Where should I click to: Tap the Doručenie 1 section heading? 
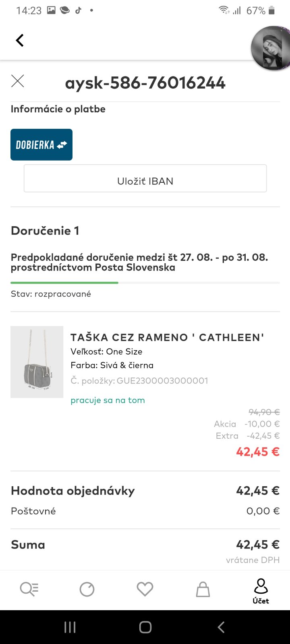click(45, 231)
